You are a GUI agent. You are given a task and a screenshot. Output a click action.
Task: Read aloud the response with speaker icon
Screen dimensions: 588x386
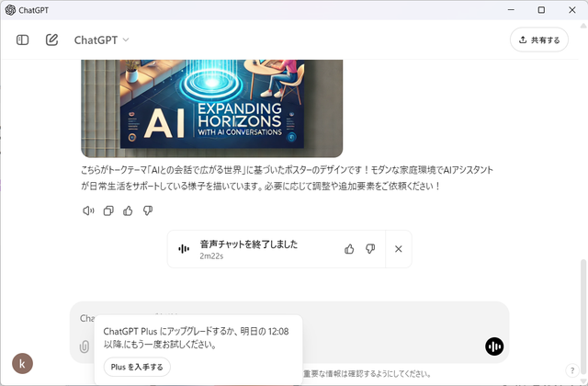88,210
